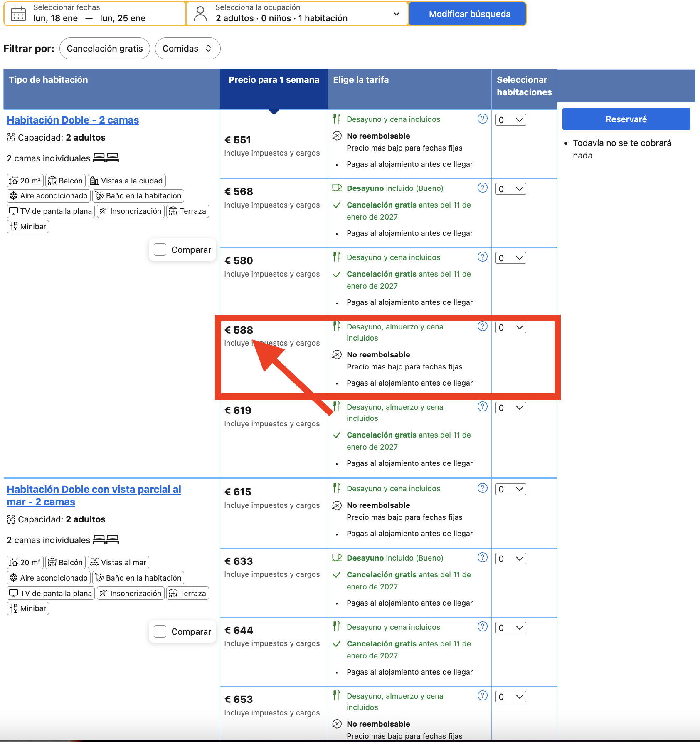Open info icon for €653 rate
700x742 pixels.
[x=482, y=695]
